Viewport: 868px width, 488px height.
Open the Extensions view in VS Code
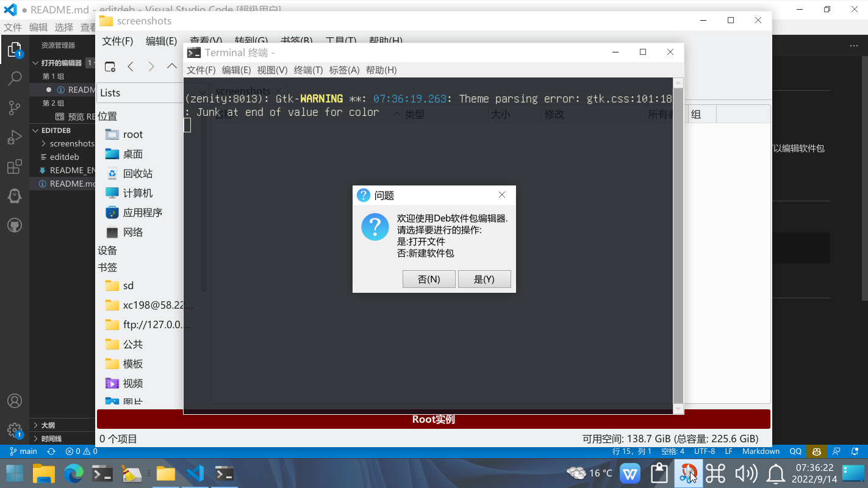tap(15, 167)
